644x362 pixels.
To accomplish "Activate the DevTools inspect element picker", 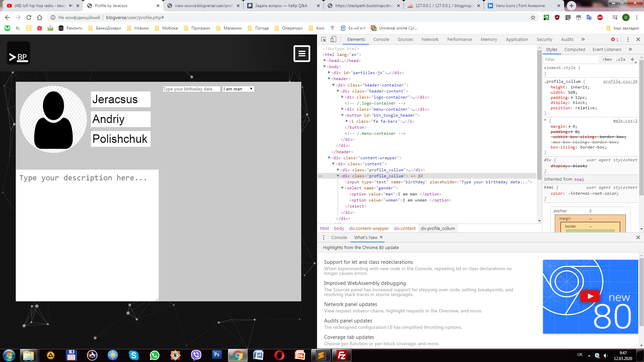I will pyautogui.click(x=324, y=39).
